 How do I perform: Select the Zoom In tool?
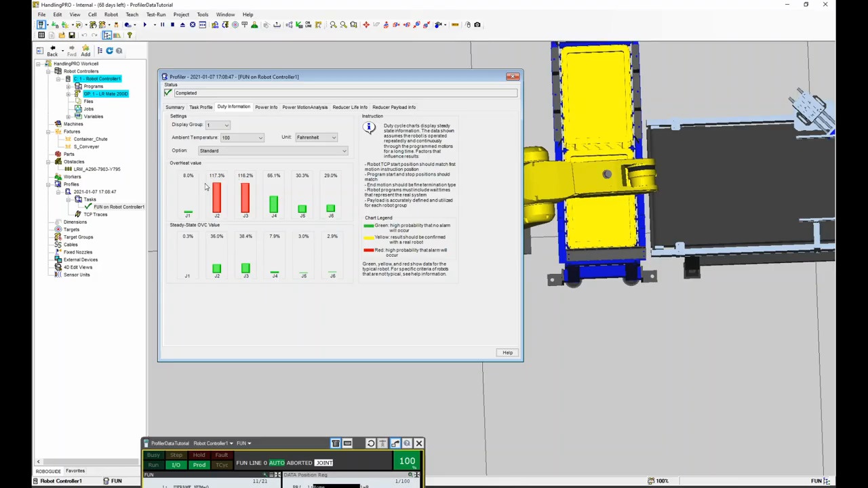332,24
